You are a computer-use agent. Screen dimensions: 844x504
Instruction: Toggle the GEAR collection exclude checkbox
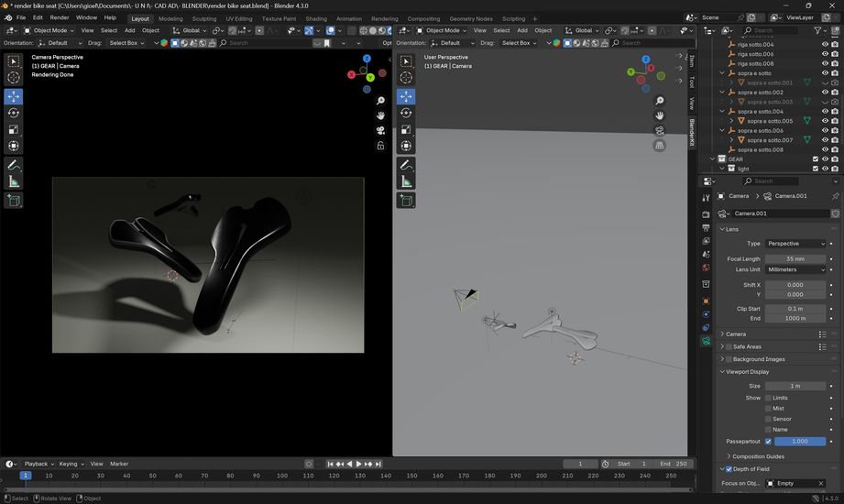(x=815, y=159)
